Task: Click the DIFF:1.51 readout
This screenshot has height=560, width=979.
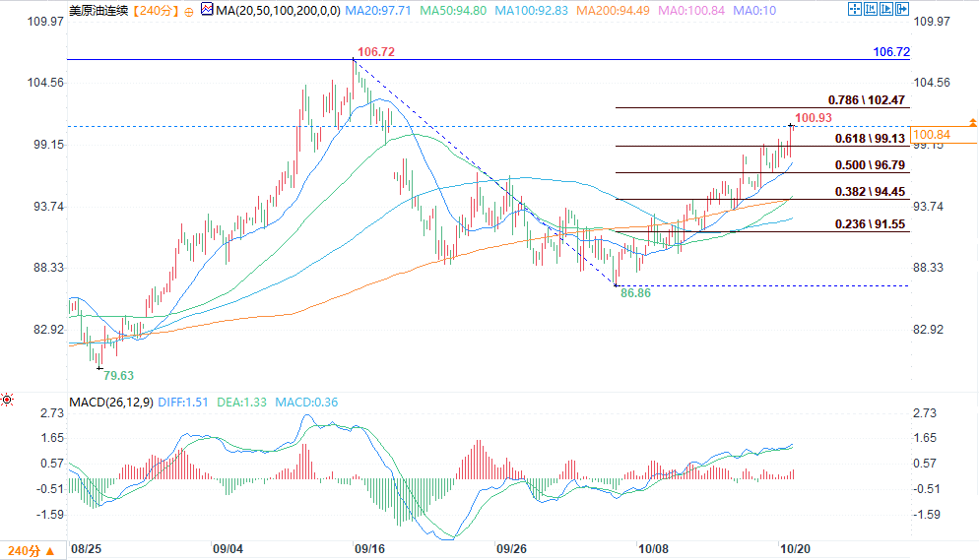Action: [183, 403]
